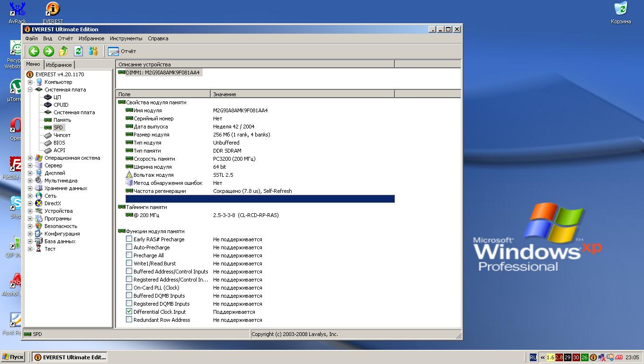Expand the Операционная система node
The height and width of the screenshot is (364, 644).
point(30,158)
